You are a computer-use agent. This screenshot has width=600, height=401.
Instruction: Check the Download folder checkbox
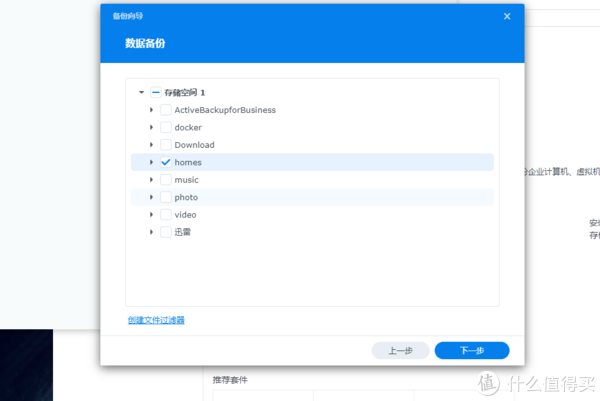pyautogui.click(x=166, y=145)
